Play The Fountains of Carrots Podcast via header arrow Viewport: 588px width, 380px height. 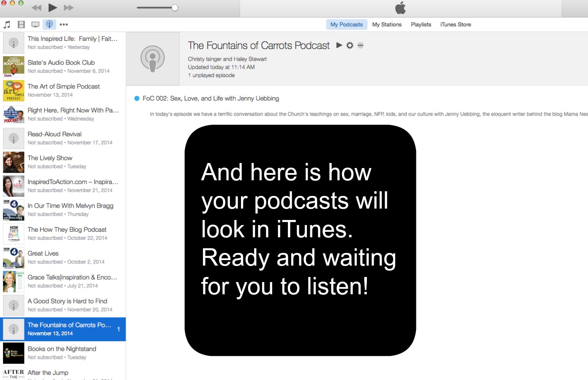pyautogui.click(x=339, y=45)
